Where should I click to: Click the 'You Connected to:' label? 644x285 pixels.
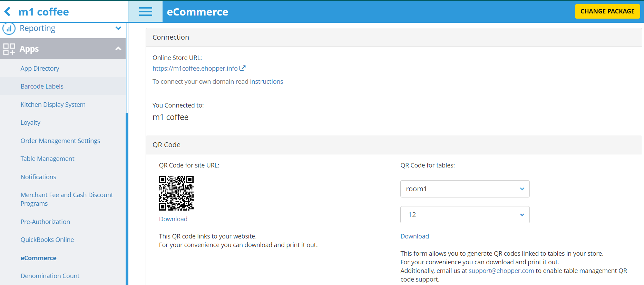[x=178, y=105]
